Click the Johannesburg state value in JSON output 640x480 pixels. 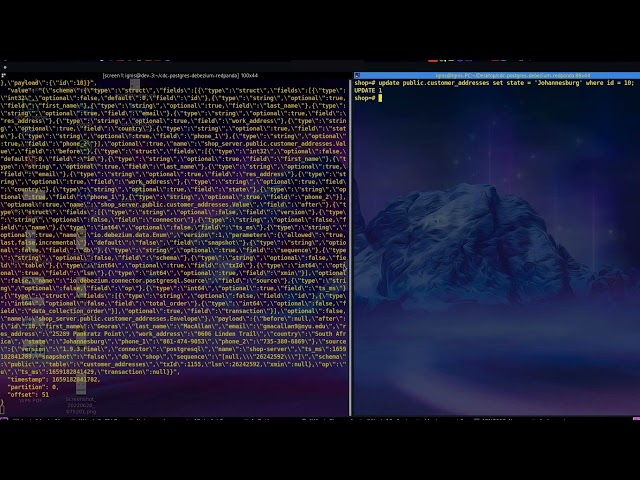(84, 342)
